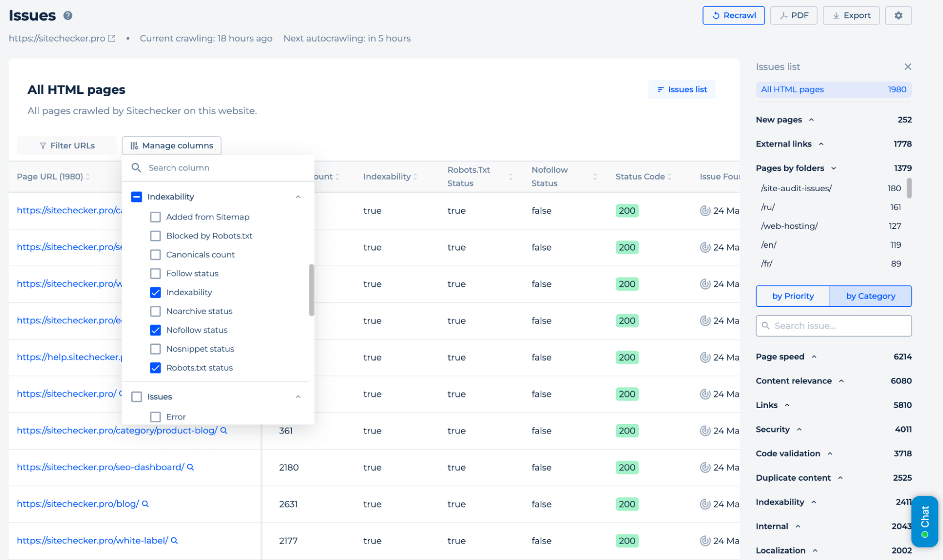Expand the Security category
The height and width of the screenshot is (560, 943).
pyautogui.click(x=799, y=429)
